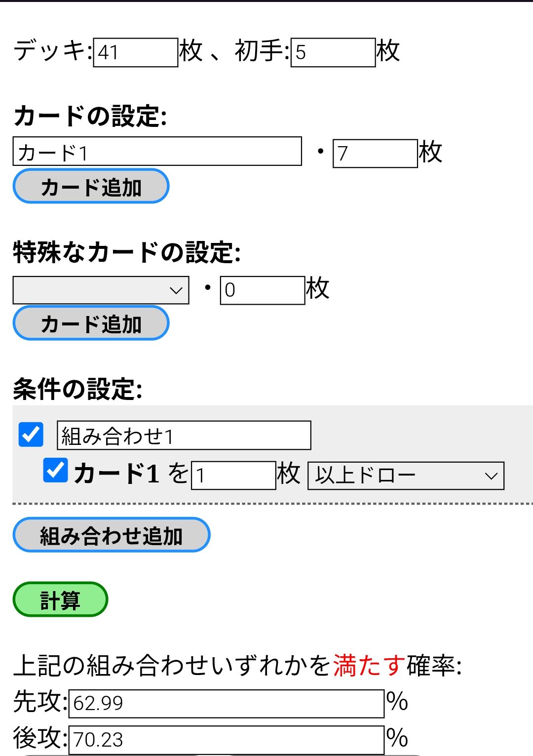
Task: Click the opening hand field showing 5
Action: (x=333, y=52)
